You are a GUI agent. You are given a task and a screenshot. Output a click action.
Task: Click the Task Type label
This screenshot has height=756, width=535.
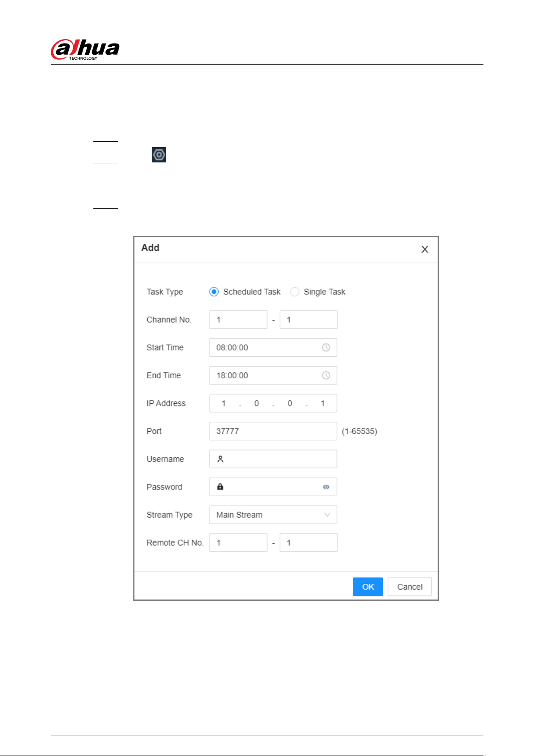click(x=165, y=292)
